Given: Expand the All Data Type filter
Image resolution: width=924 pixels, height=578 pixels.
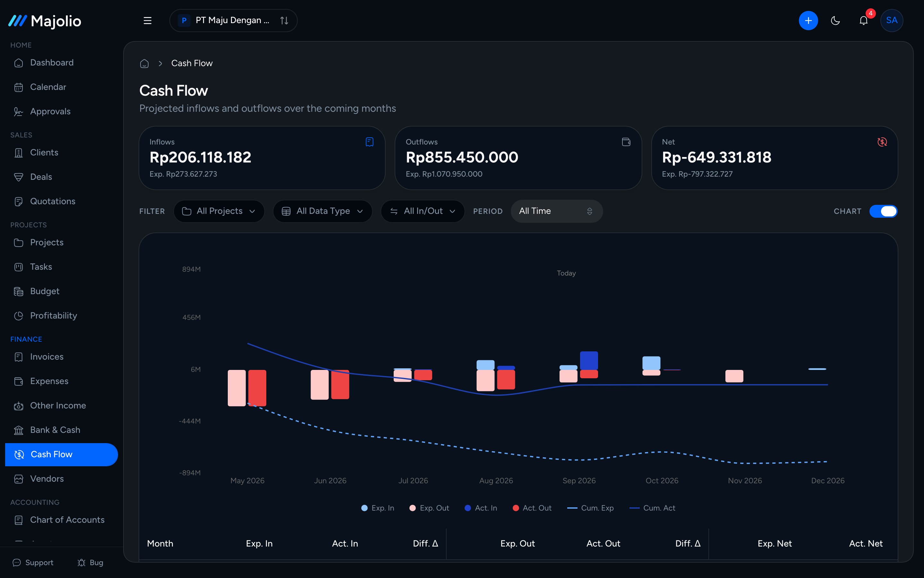Looking at the screenshot, I should tap(322, 211).
